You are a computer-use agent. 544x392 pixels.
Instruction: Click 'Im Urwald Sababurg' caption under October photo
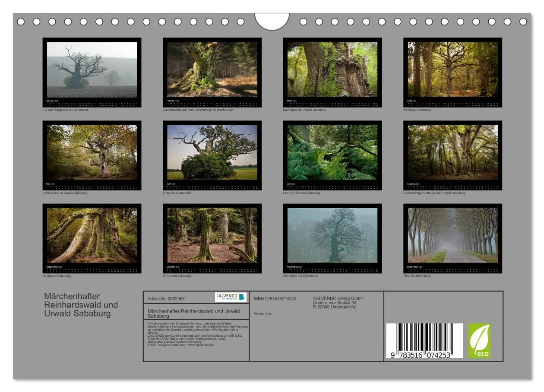[x=177, y=276]
